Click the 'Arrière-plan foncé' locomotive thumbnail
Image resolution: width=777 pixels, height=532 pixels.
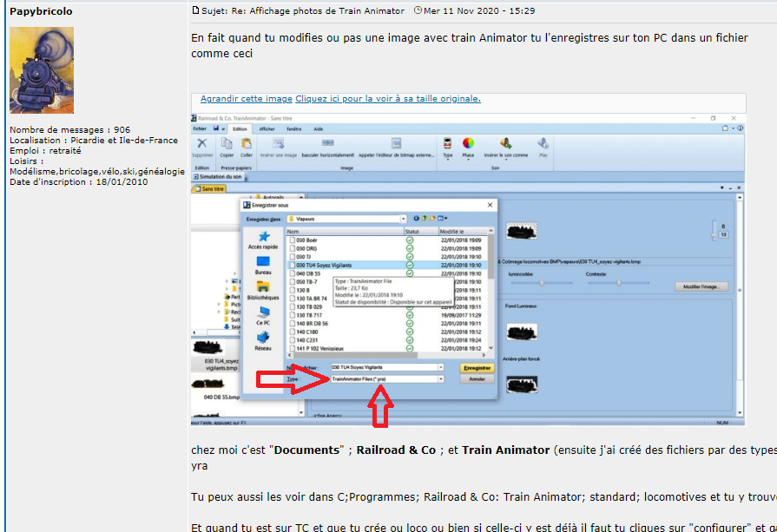pyautogui.click(x=522, y=384)
